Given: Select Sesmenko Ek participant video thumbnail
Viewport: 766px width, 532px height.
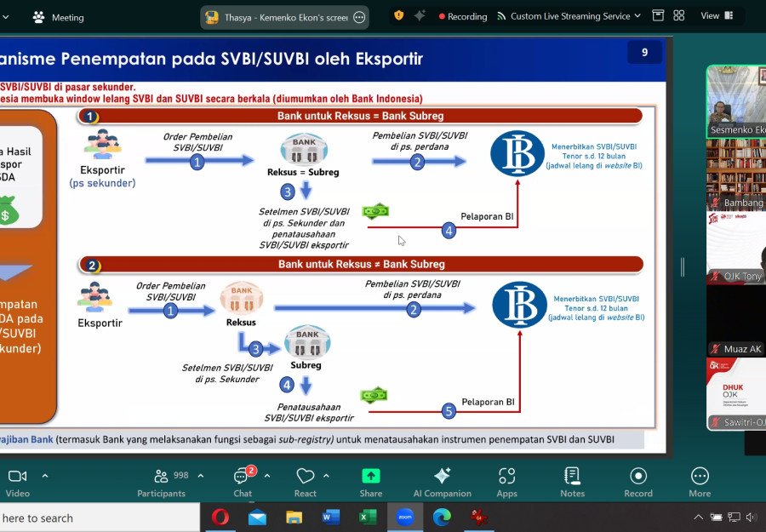Looking at the screenshot, I should point(736,101).
